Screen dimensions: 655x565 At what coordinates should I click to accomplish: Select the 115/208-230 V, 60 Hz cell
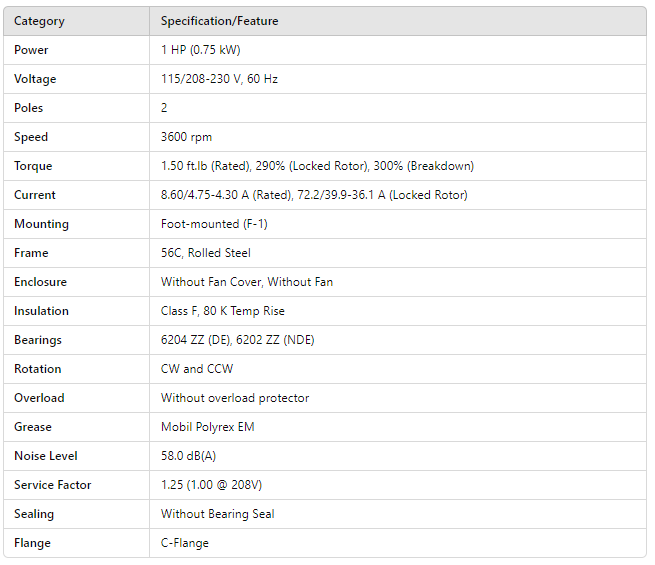pos(219,79)
